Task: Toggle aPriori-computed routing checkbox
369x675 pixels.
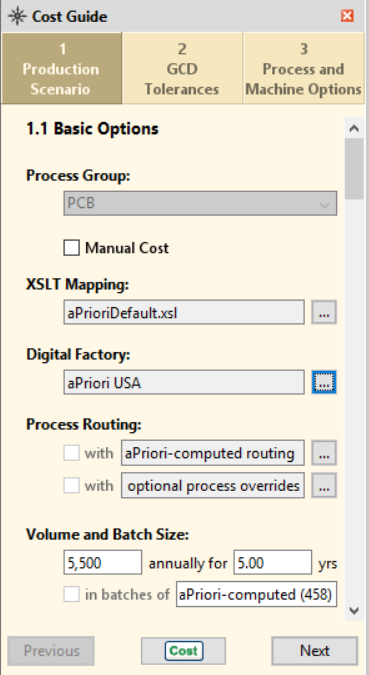Action: pos(71,453)
